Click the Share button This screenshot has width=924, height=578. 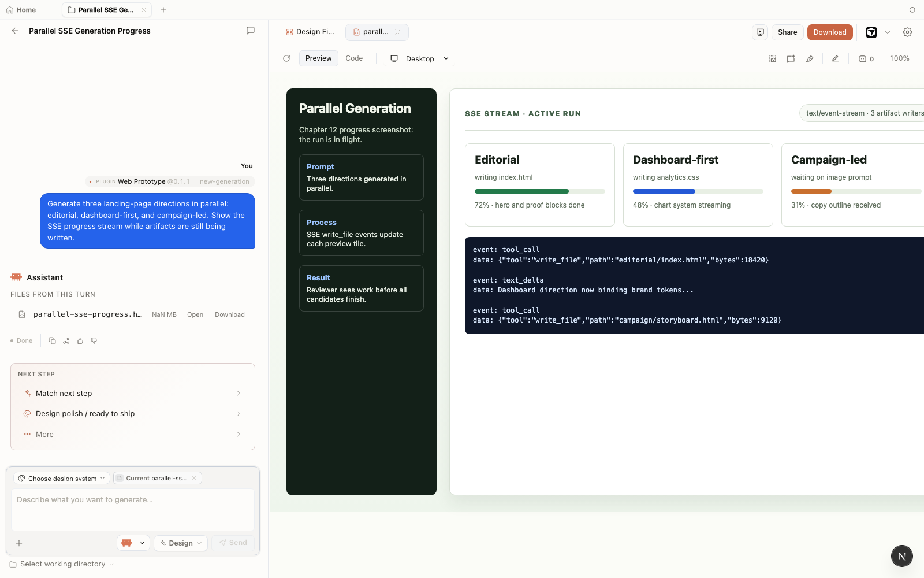tap(787, 32)
